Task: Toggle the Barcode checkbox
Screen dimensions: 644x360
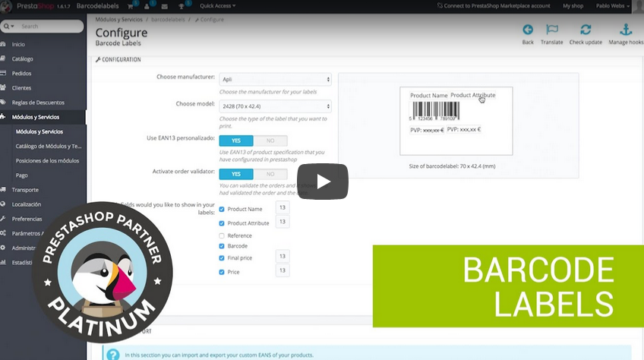Action: coord(222,246)
